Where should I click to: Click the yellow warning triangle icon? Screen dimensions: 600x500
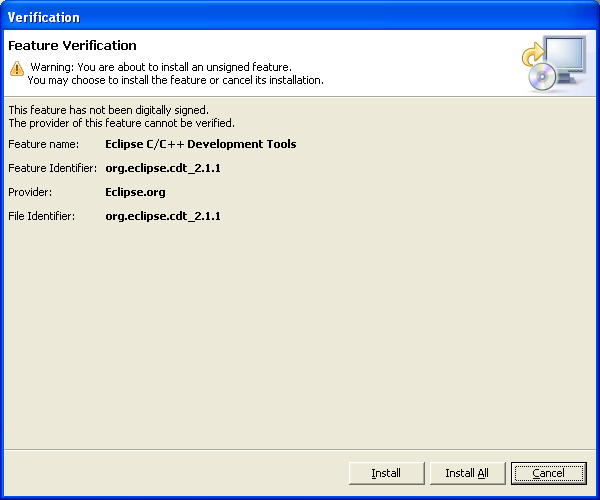pos(17,68)
